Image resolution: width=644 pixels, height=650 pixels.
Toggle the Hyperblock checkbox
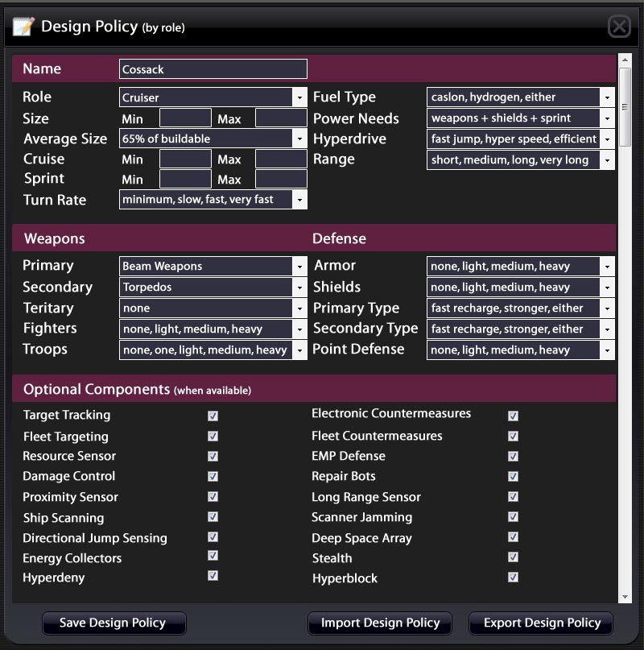pos(513,577)
